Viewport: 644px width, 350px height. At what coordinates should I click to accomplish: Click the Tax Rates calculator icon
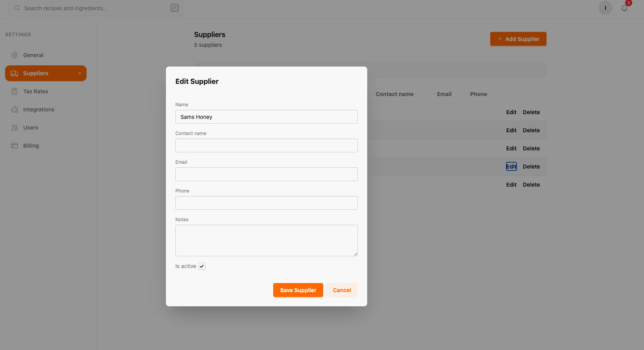tap(15, 91)
